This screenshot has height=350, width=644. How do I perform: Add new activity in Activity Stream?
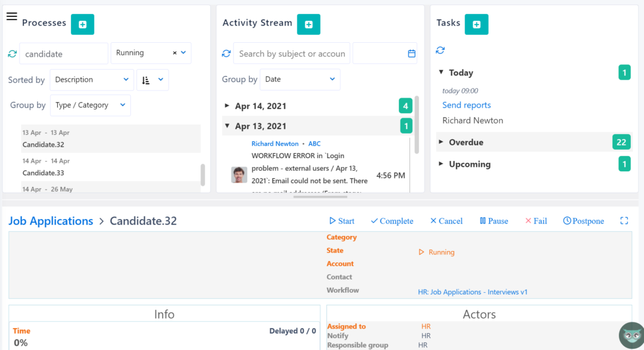pos(308,24)
